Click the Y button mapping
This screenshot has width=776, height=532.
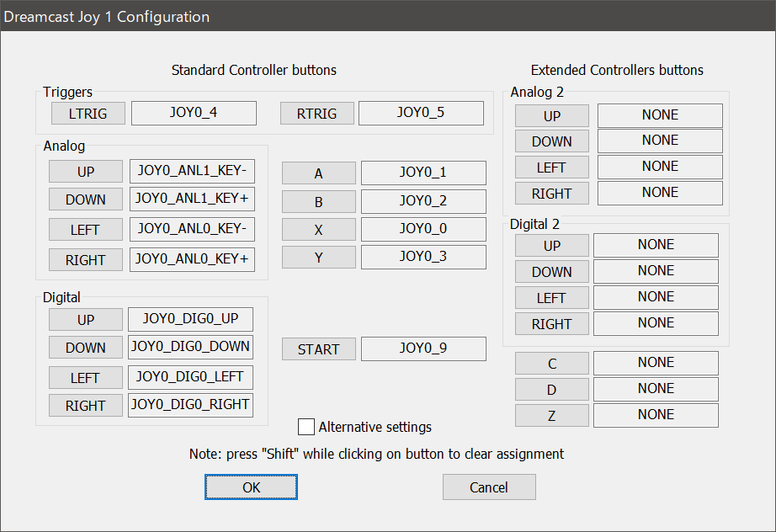(319, 258)
